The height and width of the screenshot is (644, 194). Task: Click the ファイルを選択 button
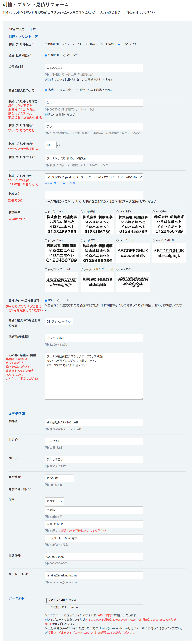(x=57, y=600)
